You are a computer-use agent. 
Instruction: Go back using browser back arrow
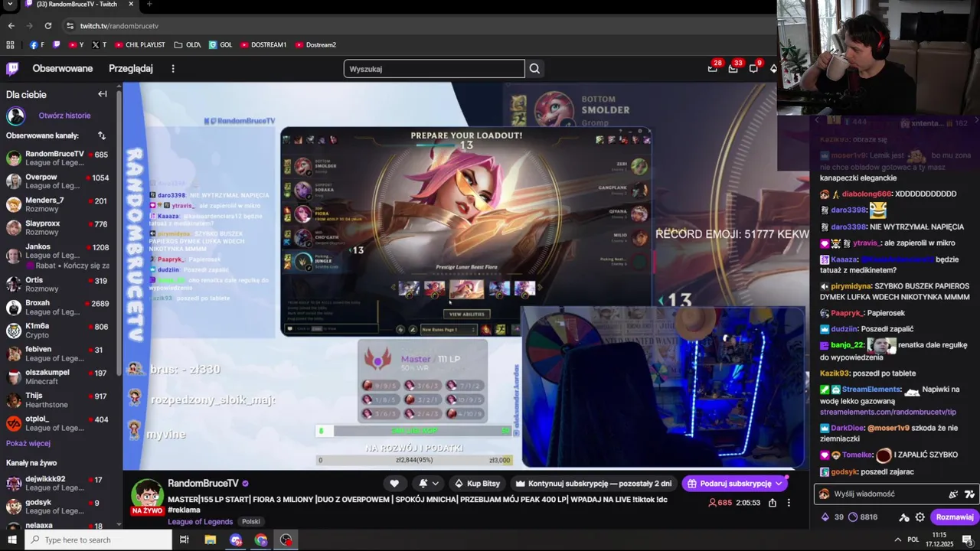pos(11,25)
